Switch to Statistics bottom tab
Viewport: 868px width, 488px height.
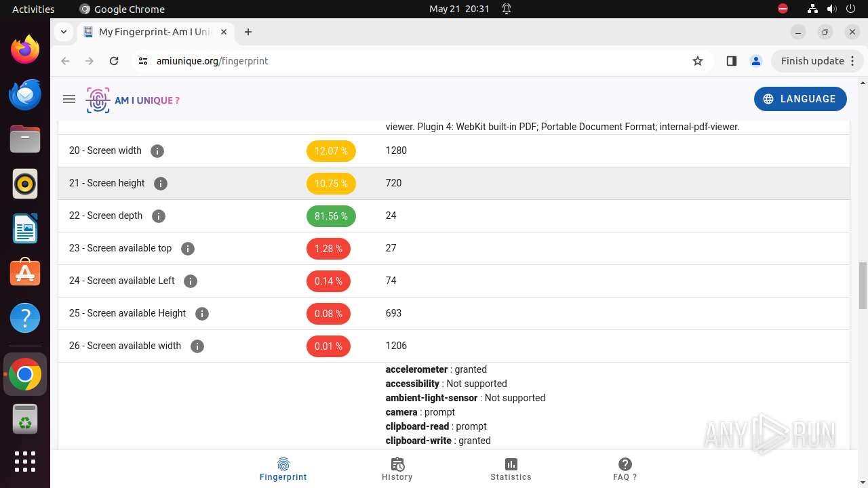511,469
